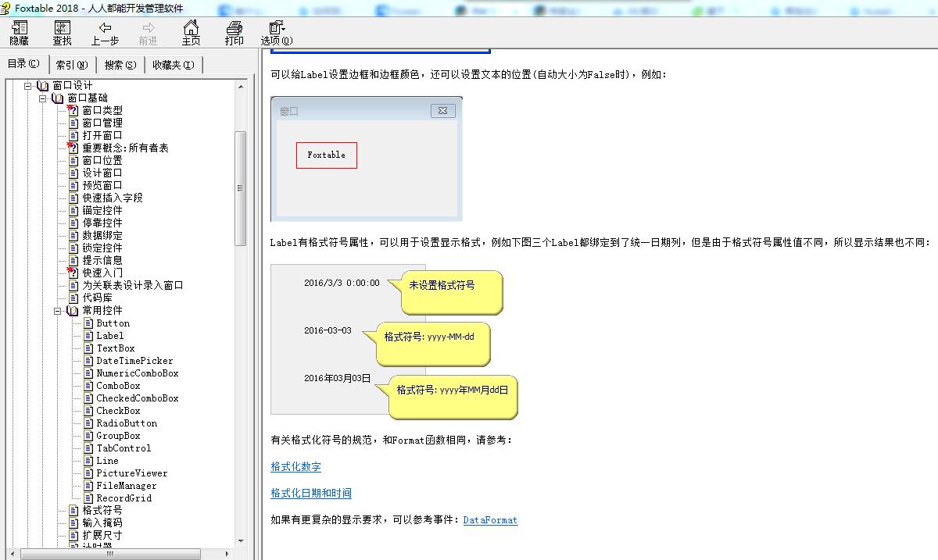Click the contents tree vertical scrollbar thumb

click(x=240, y=188)
